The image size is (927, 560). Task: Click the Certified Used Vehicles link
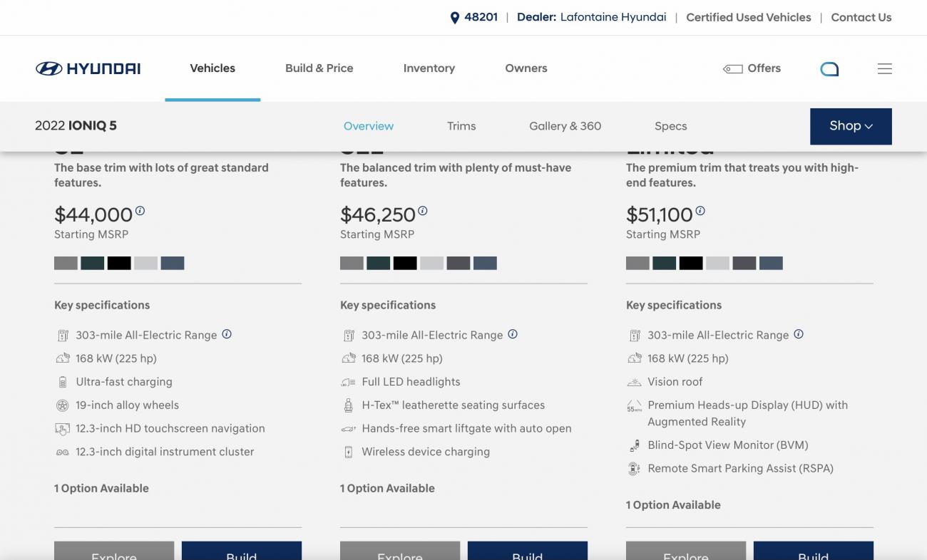[x=748, y=18]
